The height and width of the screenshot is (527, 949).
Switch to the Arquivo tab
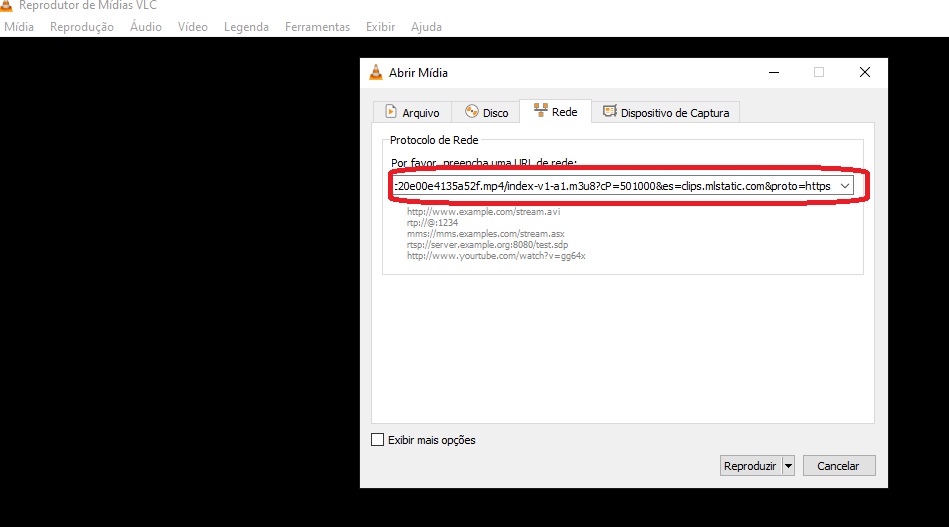[412, 113]
